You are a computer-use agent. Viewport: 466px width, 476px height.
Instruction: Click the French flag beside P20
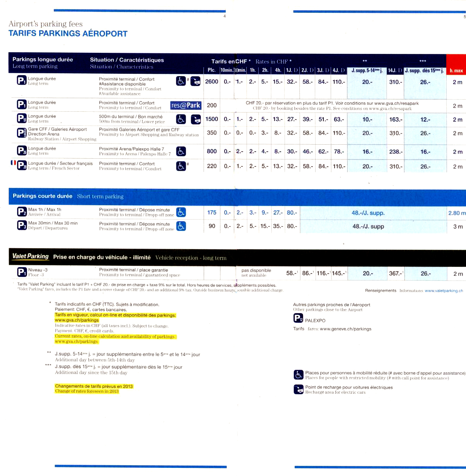point(13,163)
